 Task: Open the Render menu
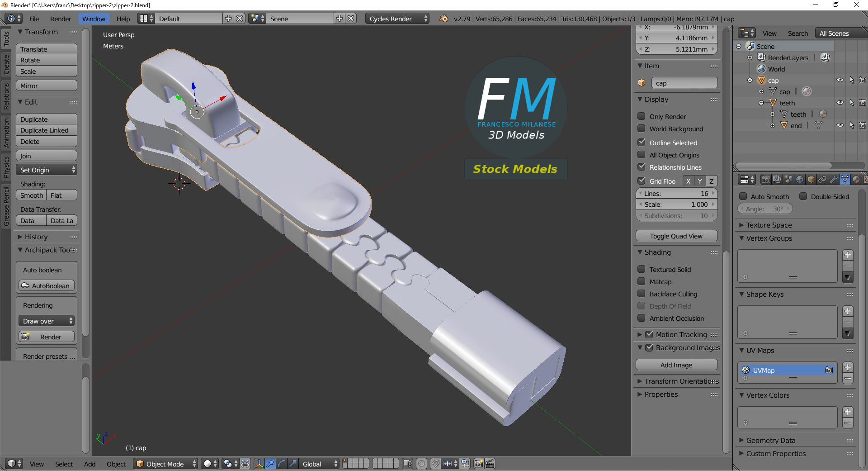tap(61, 19)
